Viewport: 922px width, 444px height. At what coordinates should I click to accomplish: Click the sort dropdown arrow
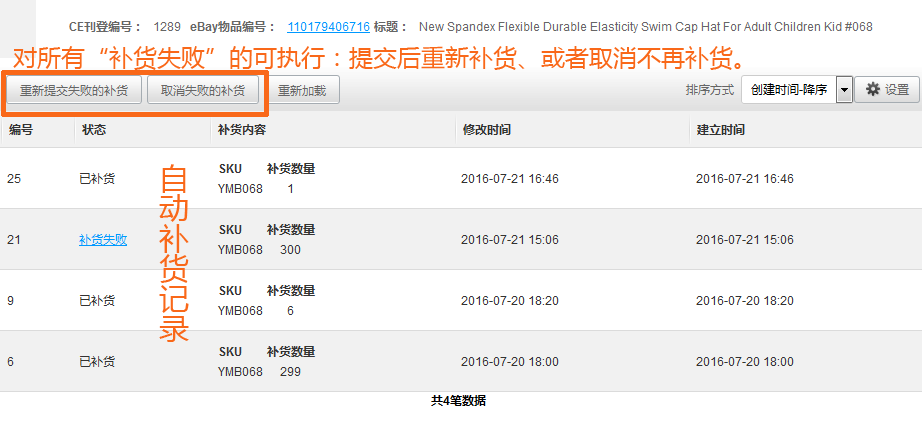tap(844, 90)
